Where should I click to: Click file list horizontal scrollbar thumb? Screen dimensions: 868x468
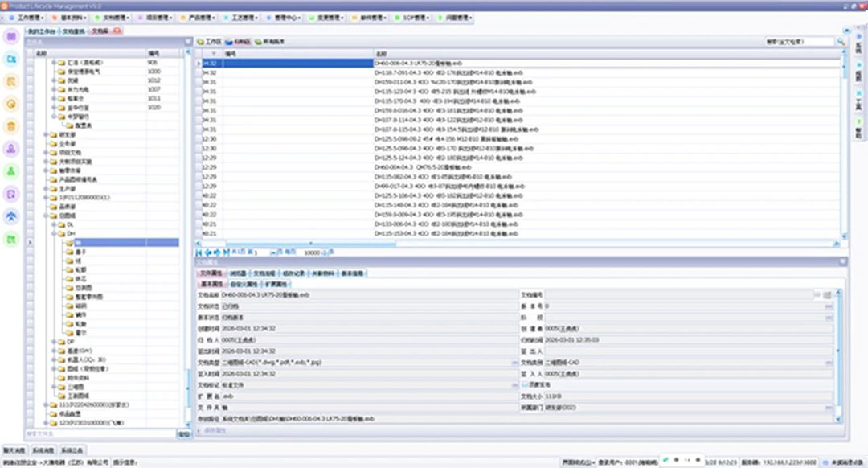310,243
